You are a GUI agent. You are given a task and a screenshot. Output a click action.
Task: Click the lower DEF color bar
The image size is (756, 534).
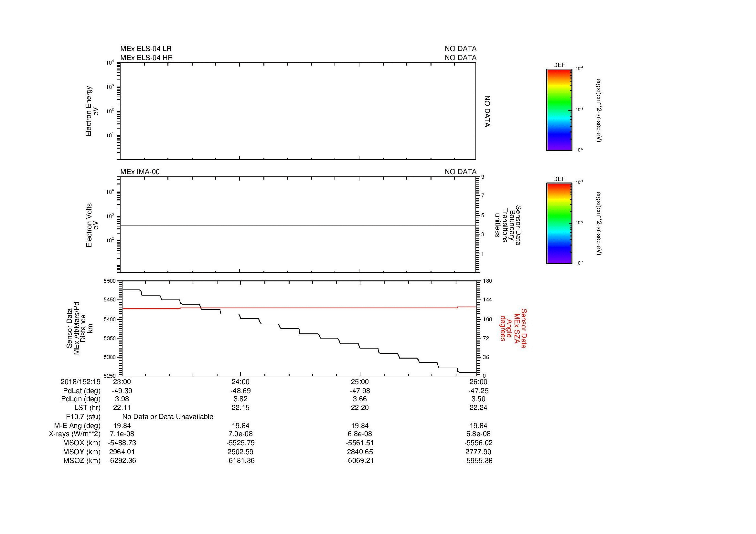tap(559, 224)
